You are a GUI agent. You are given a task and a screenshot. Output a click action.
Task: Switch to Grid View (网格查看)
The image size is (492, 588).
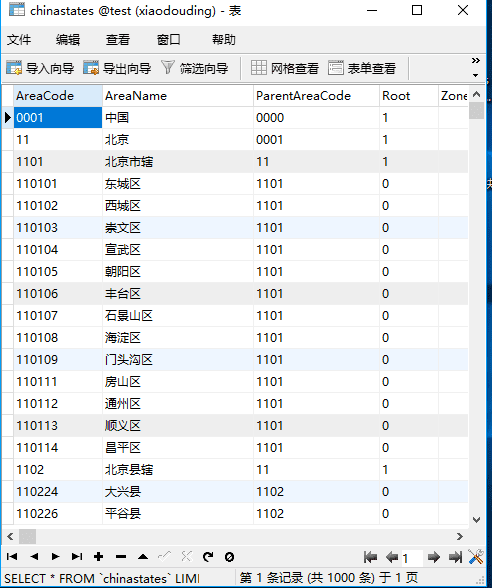click(x=285, y=68)
